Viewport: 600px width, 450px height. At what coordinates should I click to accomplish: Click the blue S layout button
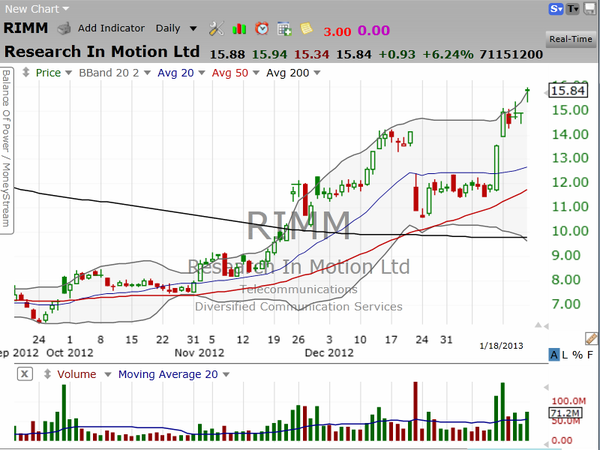(556, 8)
